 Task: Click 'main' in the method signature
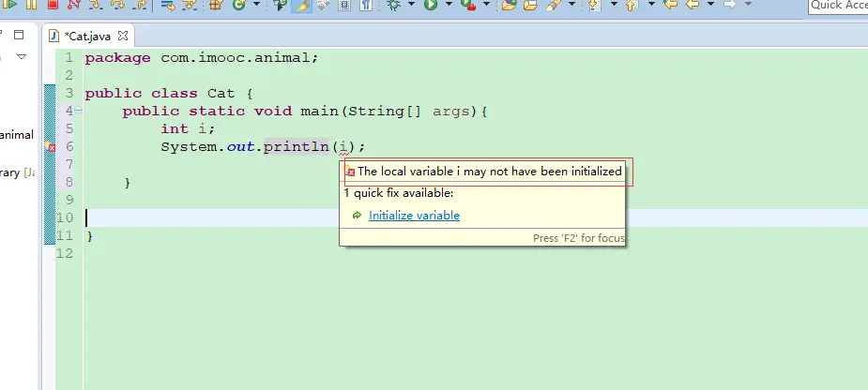319,112
